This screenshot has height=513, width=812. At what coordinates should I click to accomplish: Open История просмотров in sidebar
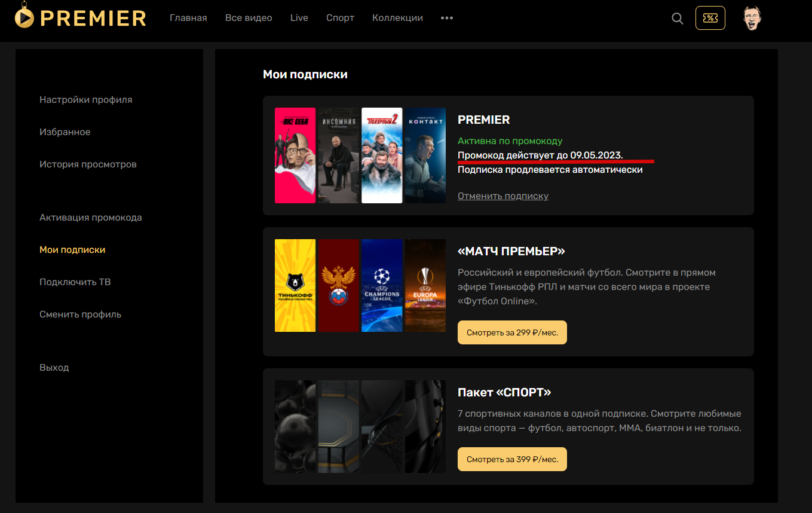click(88, 164)
